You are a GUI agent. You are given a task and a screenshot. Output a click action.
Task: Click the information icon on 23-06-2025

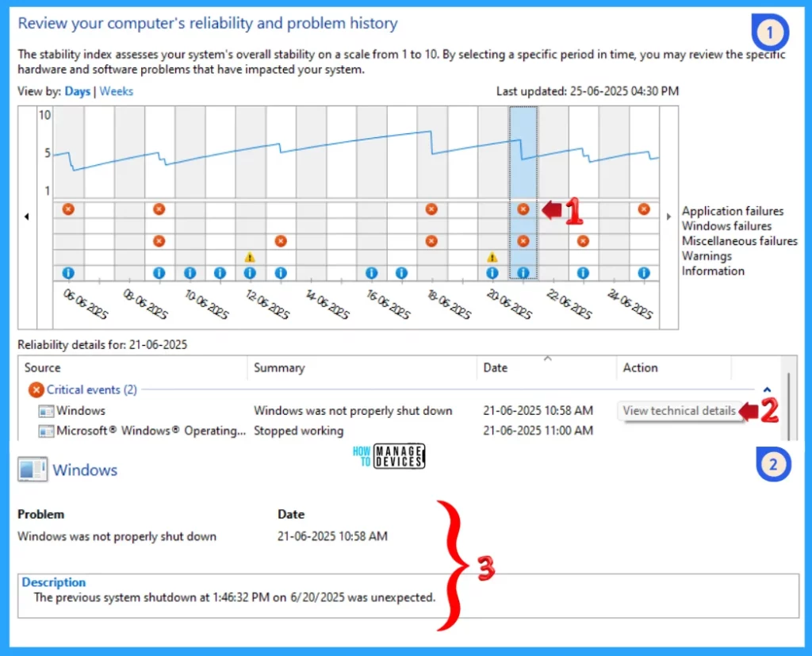[x=583, y=273]
